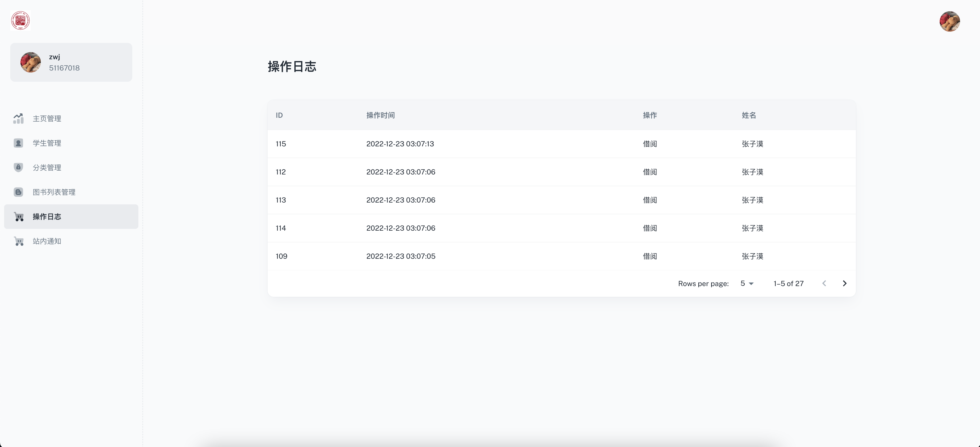Screen dimensions: 980x447
Task: Click the cart icon next to 站内通知
Action: point(18,241)
